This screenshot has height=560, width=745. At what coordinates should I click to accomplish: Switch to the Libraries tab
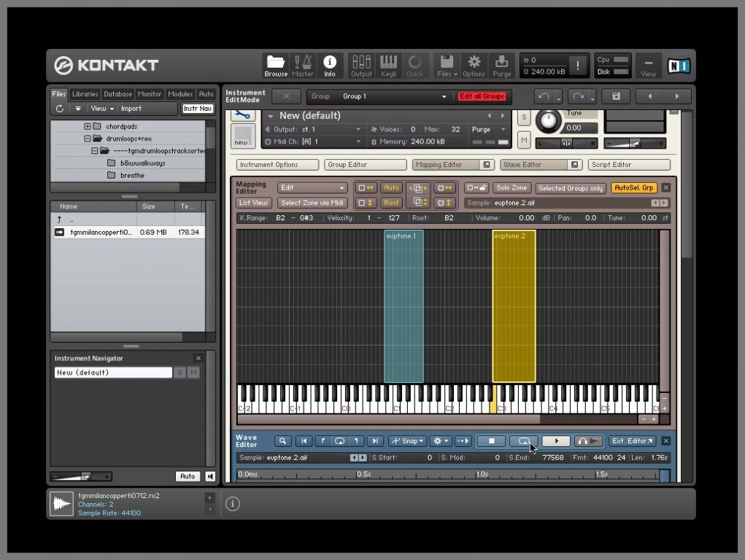pos(85,94)
